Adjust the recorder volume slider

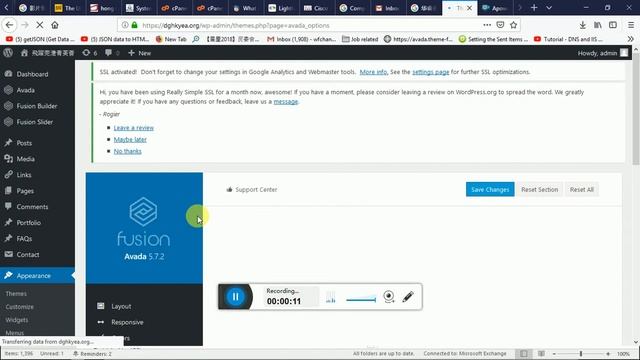click(x=361, y=300)
